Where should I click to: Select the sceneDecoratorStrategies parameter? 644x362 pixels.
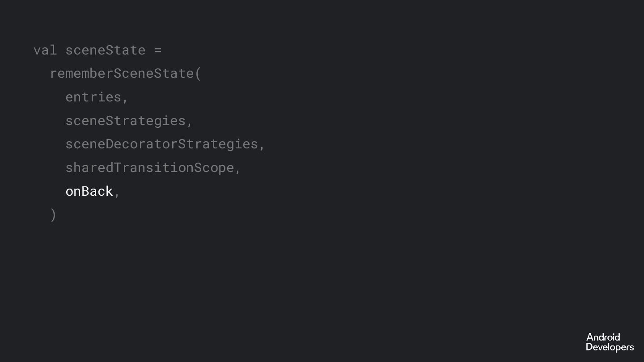(x=162, y=144)
